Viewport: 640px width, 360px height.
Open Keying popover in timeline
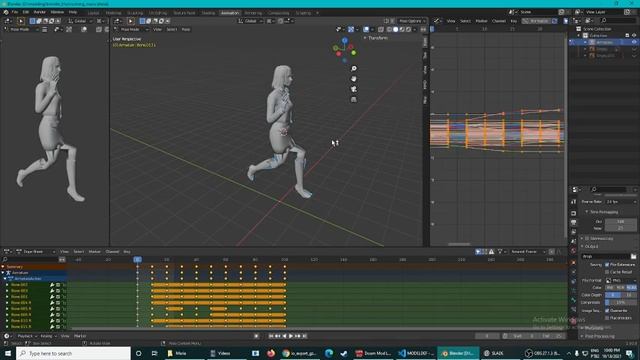click(48, 336)
